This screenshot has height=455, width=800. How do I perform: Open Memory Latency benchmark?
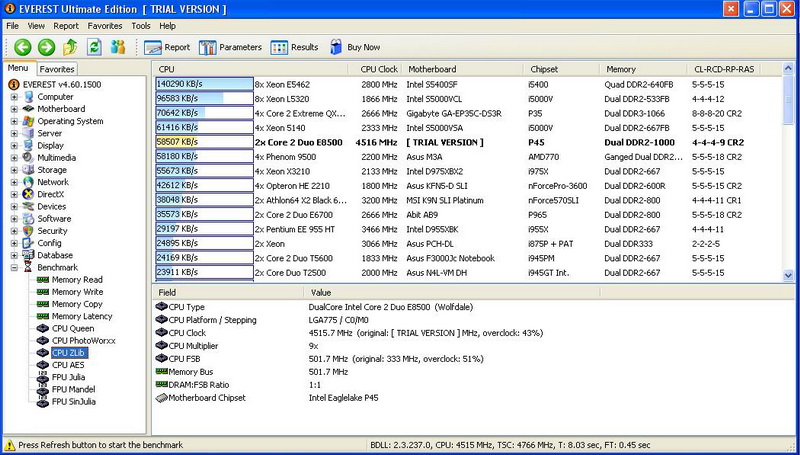pyautogui.click(x=82, y=317)
